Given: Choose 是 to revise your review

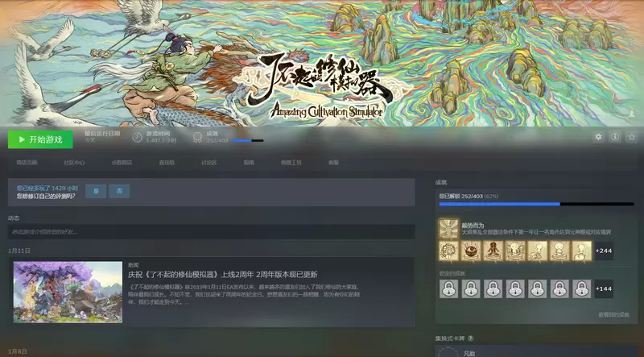Looking at the screenshot, I should tap(96, 191).
